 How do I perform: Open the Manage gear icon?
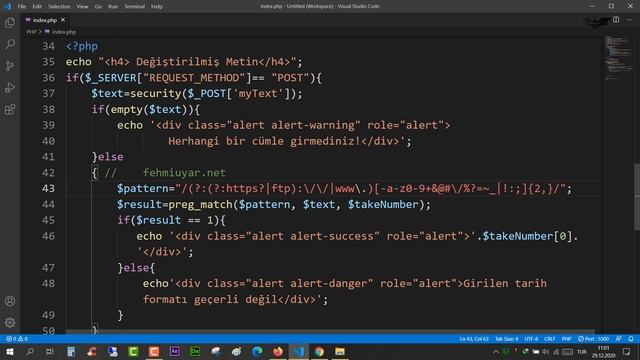(10, 323)
